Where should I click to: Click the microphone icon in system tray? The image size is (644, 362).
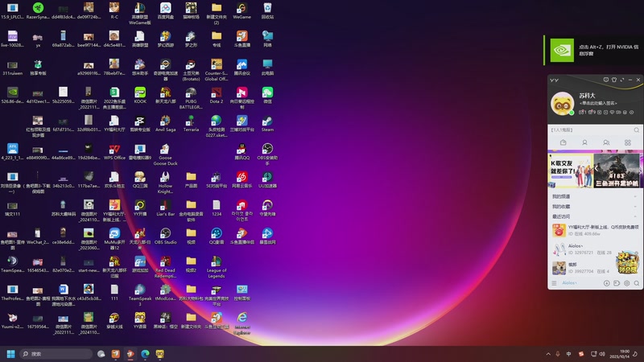pyautogui.click(x=558, y=354)
